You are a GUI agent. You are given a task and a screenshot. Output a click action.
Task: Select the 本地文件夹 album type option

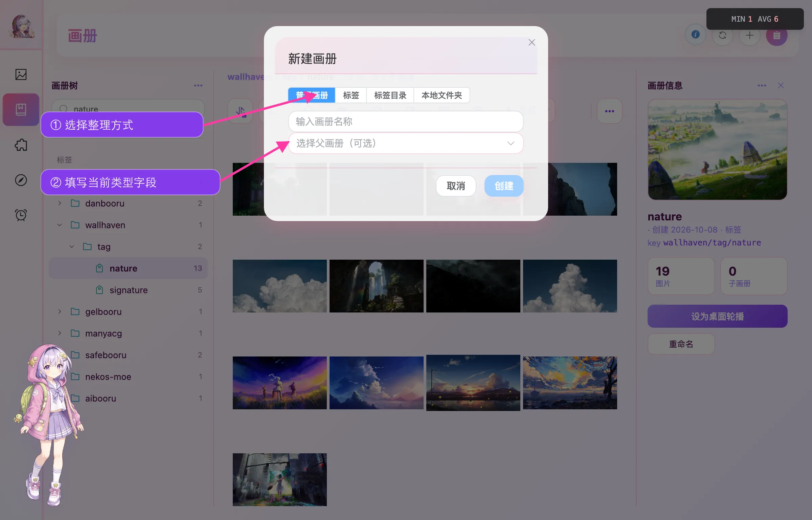(x=442, y=95)
